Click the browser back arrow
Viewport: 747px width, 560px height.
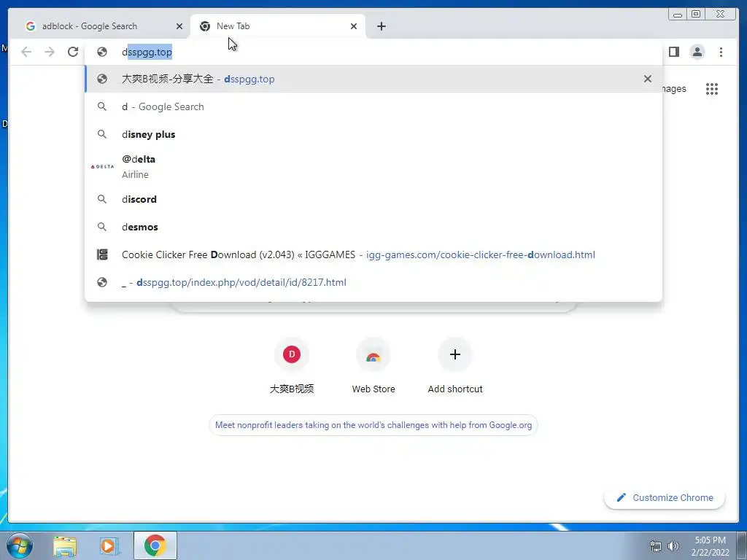[x=26, y=52]
